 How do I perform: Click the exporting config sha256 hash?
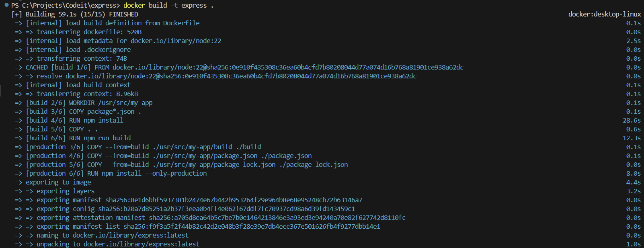227,209
